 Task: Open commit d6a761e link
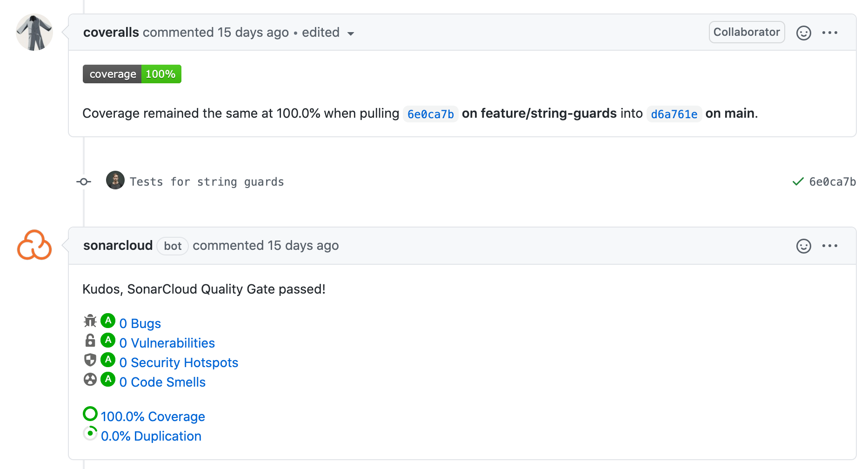click(674, 114)
